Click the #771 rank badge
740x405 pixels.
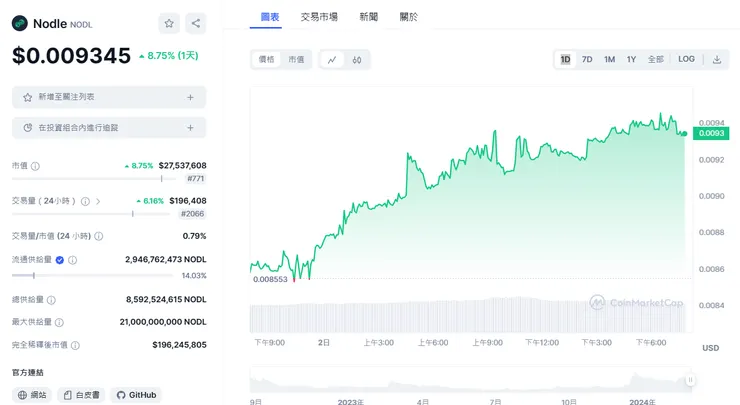[195, 178]
